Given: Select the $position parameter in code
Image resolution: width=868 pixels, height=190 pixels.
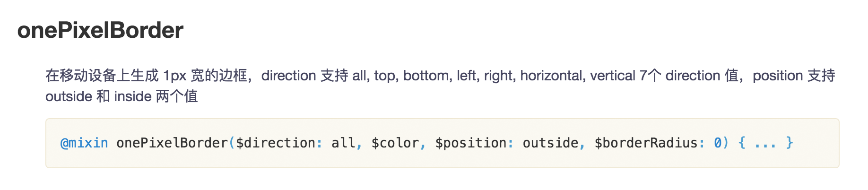Looking at the screenshot, I should [x=470, y=143].
